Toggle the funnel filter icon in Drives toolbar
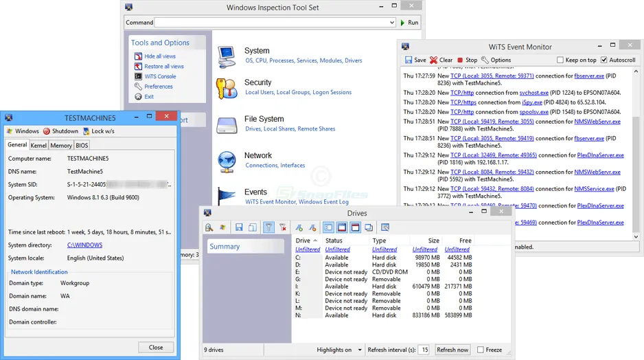 click(x=268, y=227)
